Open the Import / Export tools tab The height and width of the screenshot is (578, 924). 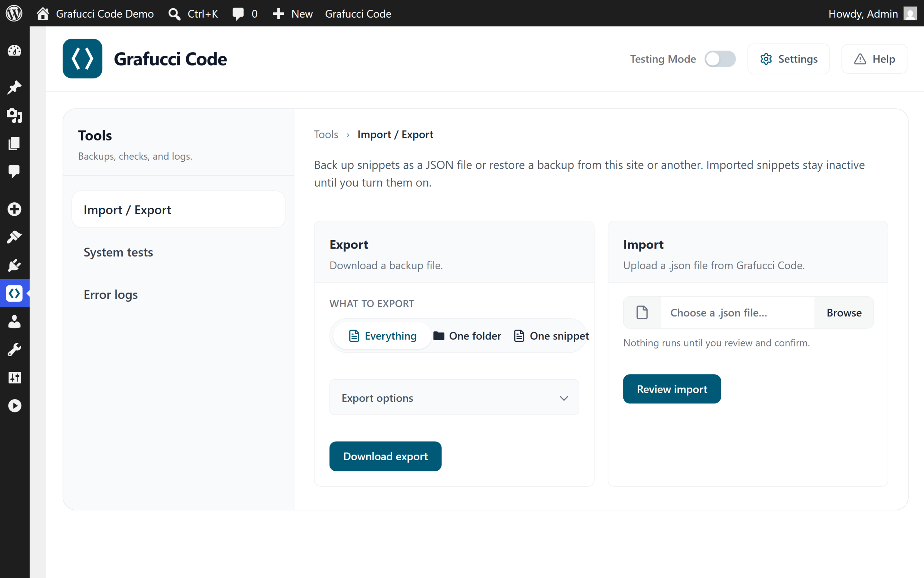(x=178, y=210)
